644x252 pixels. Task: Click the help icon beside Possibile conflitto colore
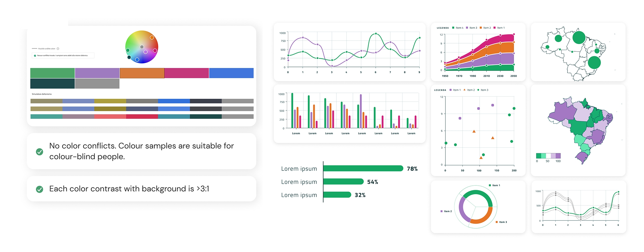pos(58,49)
